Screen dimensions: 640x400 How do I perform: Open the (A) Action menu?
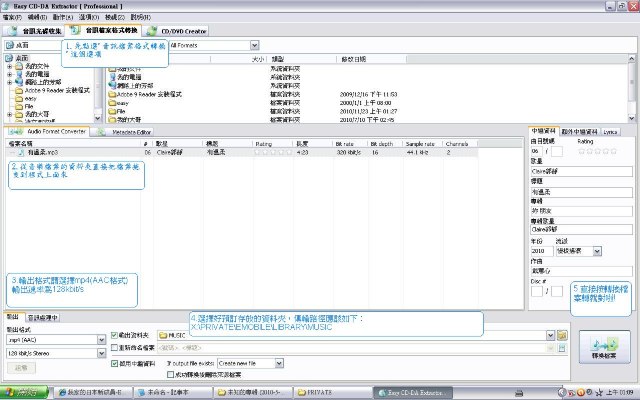[62, 17]
